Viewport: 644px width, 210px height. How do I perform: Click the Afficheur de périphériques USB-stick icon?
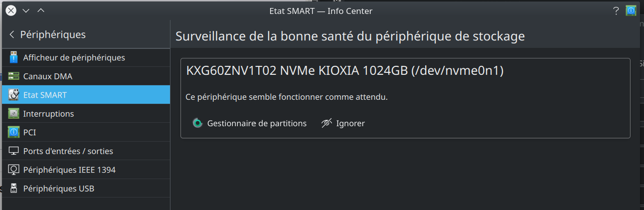pos(13,57)
